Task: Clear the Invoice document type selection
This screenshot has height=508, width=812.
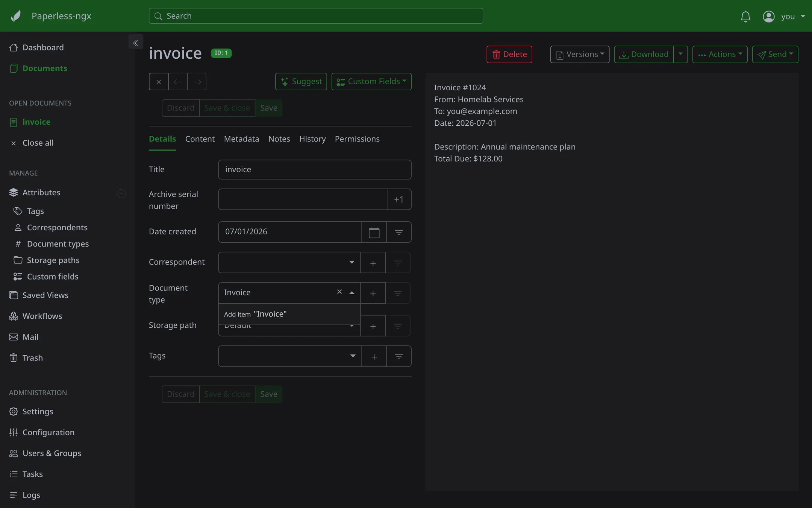Action: click(x=339, y=292)
